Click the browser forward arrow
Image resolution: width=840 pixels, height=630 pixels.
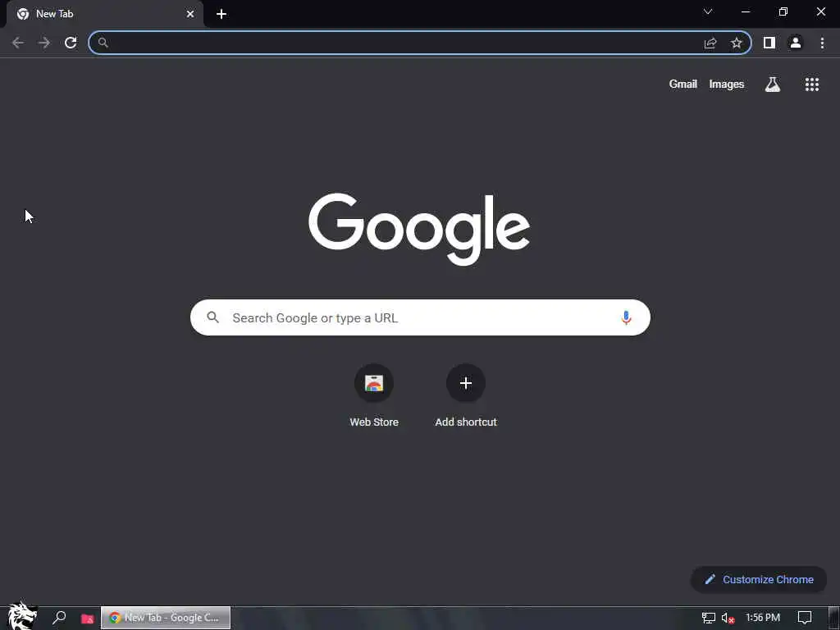(x=44, y=43)
